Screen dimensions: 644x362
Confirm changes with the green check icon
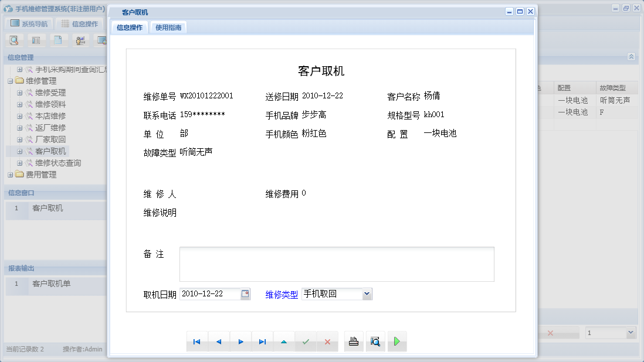point(306,341)
